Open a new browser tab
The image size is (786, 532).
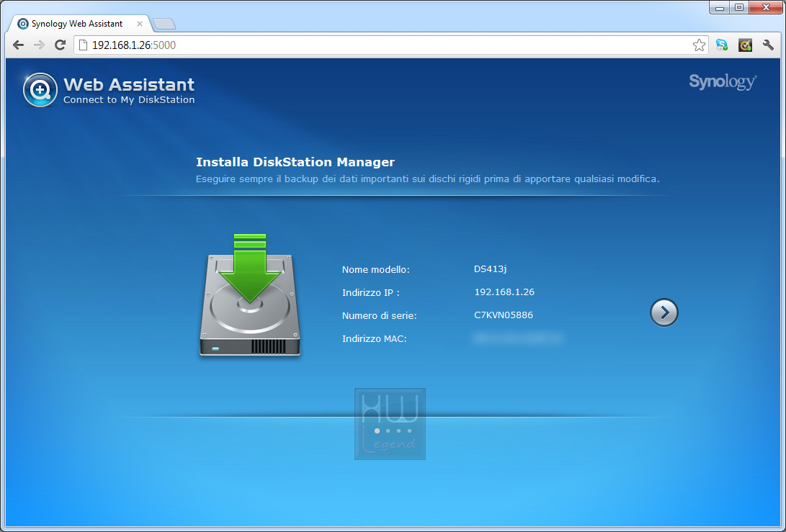click(164, 24)
